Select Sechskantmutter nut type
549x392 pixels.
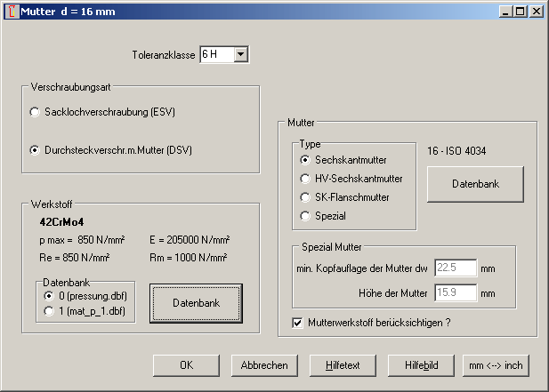pos(306,160)
